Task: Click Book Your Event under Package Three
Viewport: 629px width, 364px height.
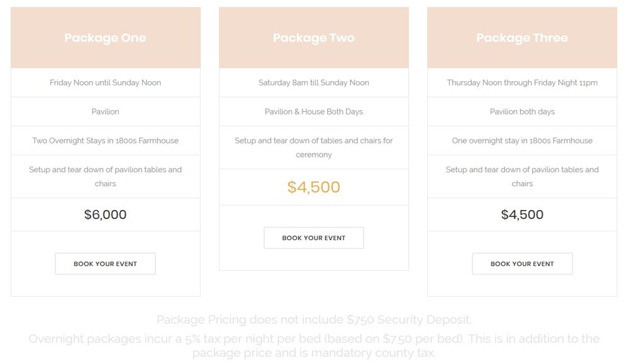Action: [x=522, y=264]
